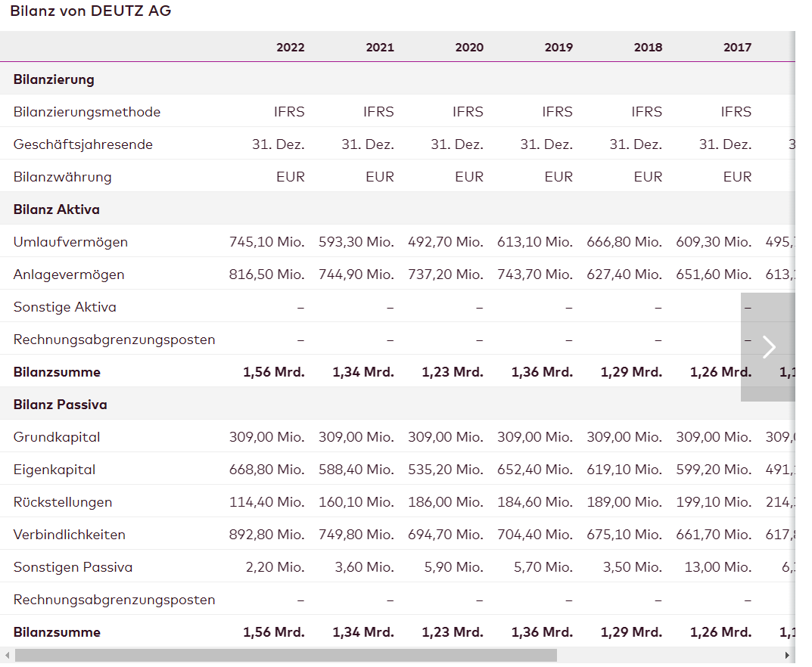Click the horizontal scrollbar right arrow
The image size is (812, 667).
pos(788,656)
